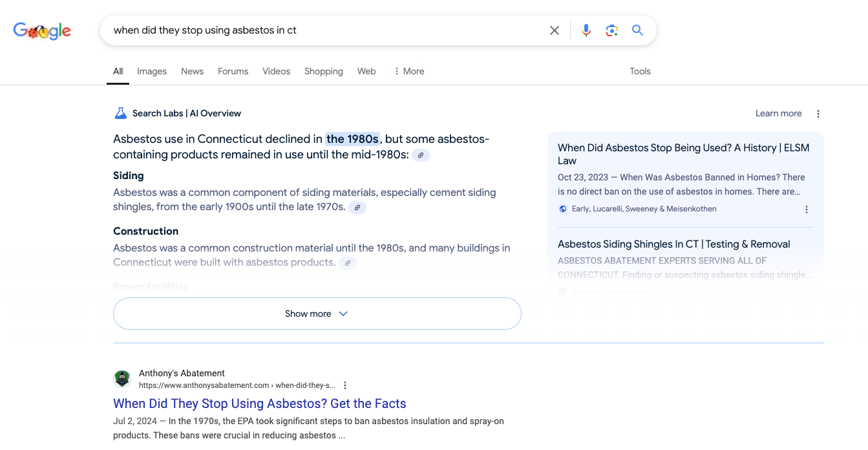This screenshot has height=450, width=868.
Task: Switch to the All results tab
Action: coord(118,71)
